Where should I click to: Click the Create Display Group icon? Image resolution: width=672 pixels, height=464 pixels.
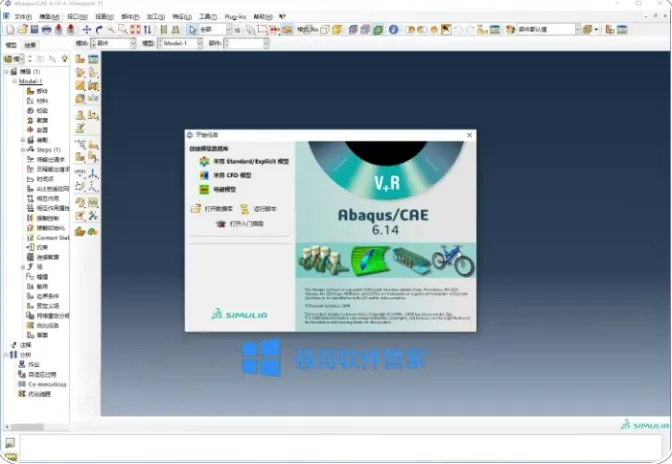pos(482,30)
